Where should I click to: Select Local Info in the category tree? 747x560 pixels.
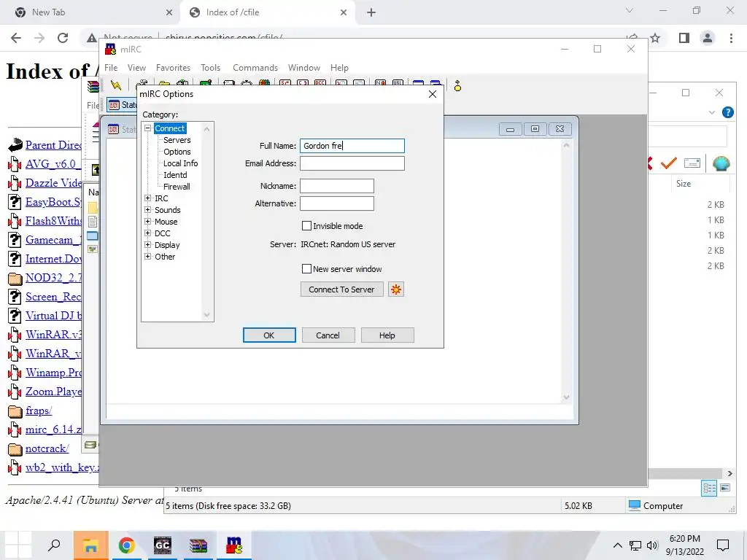tap(180, 163)
